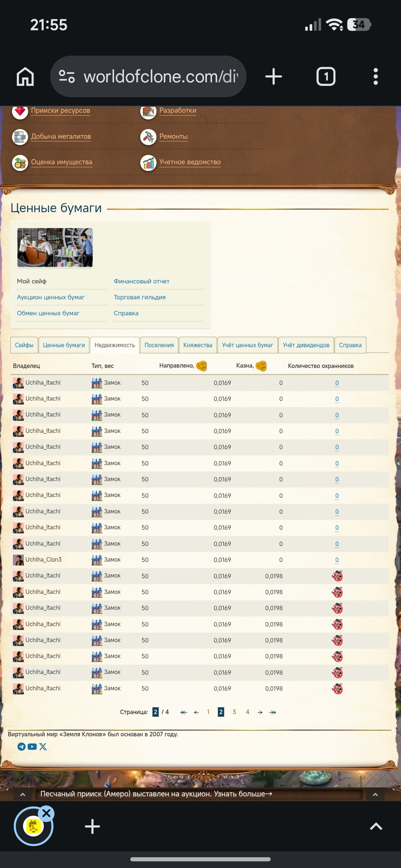Click the securities vault thumbnail image
The width and height of the screenshot is (401, 868).
(x=55, y=247)
